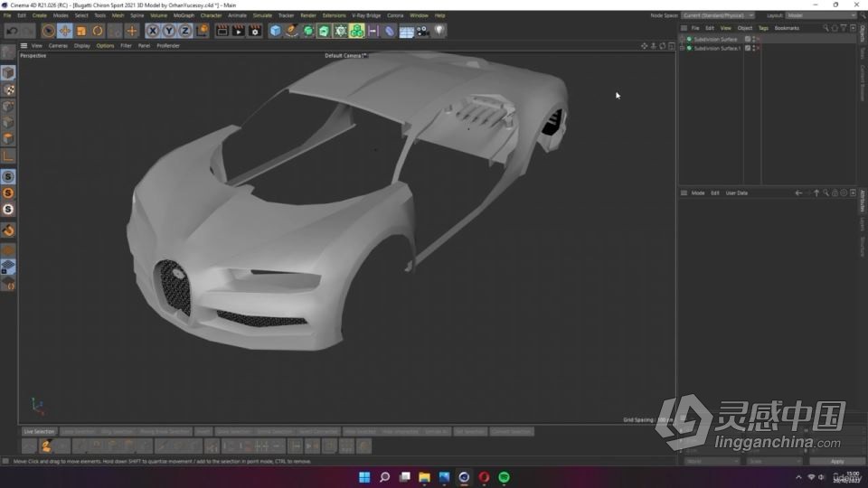Click the Spline Pen tool icon

coord(291,31)
